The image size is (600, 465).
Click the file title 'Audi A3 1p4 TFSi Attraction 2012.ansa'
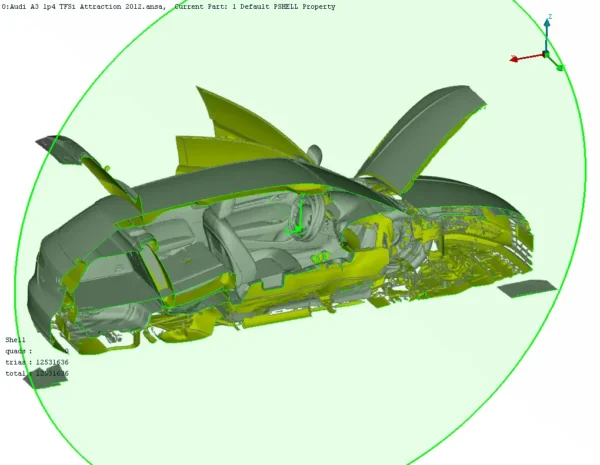(x=84, y=7)
